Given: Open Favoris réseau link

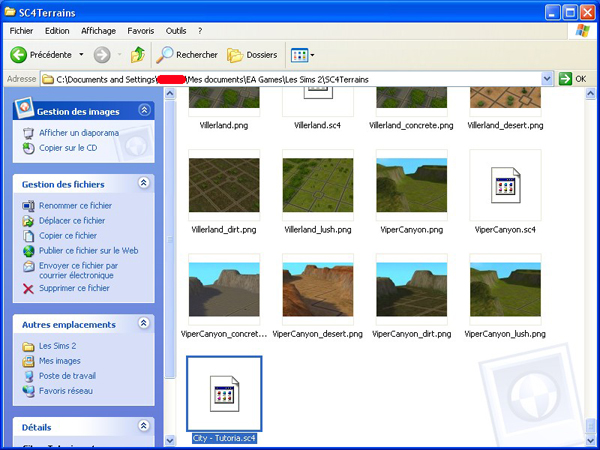Looking at the screenshot, I should point(66,391).
